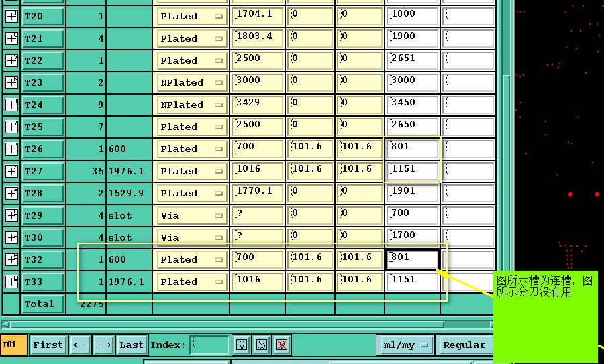Edit the 1901 drill size field in T28
This screenshot has height=364, width=604.
coord(413,193)
